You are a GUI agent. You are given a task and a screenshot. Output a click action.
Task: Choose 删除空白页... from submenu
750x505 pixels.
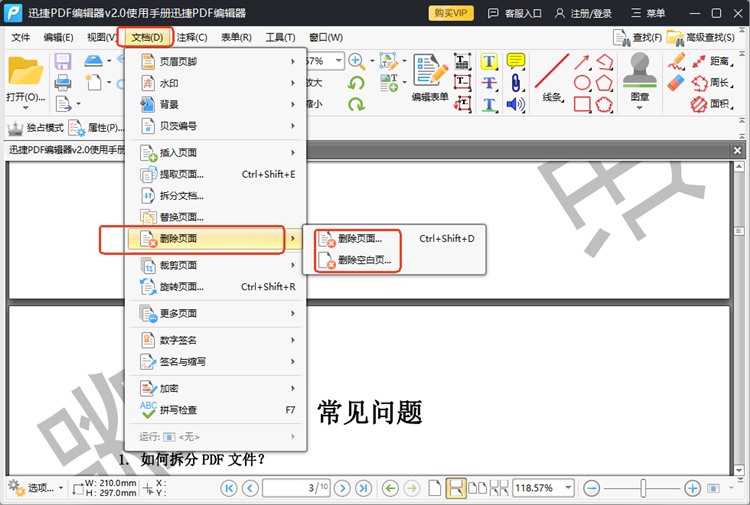pos(395,260)
